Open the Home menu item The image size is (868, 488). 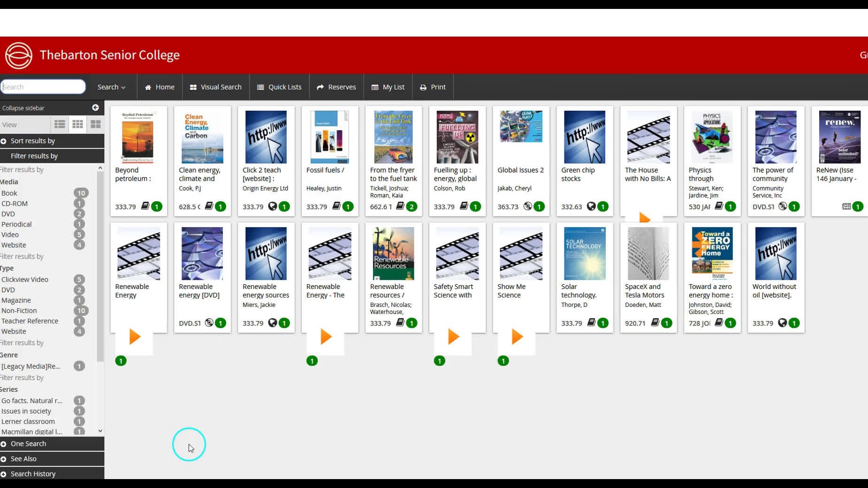click(159, 87)
